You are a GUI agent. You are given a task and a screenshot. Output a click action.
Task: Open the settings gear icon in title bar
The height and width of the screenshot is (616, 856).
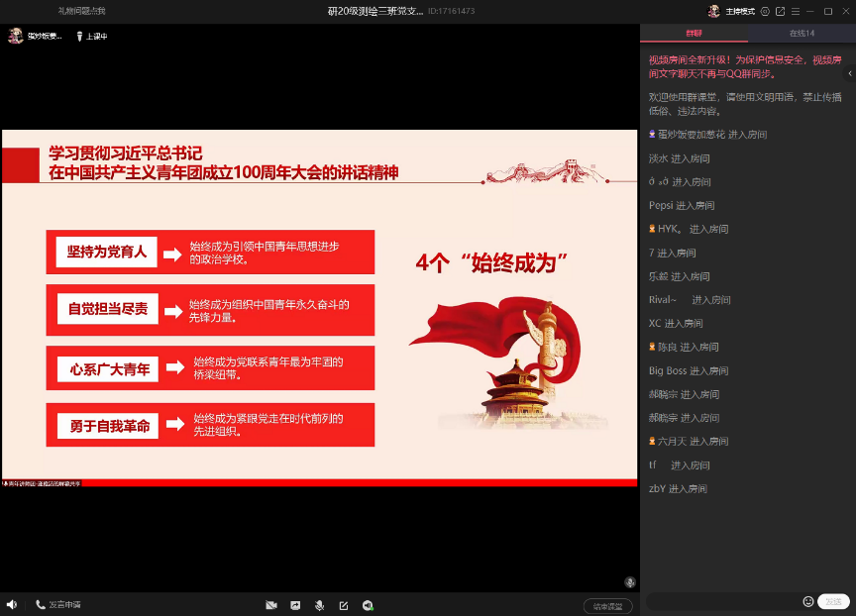(x=764, y=11)
